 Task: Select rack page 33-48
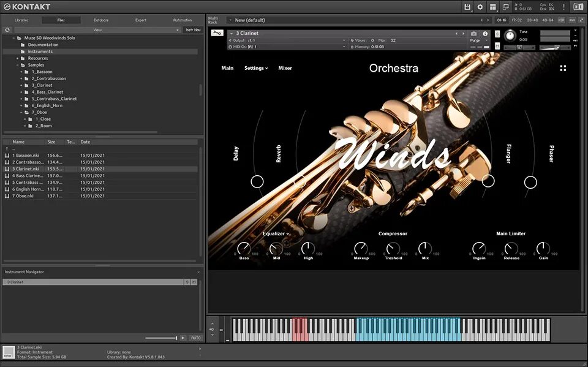click(532, 20)
